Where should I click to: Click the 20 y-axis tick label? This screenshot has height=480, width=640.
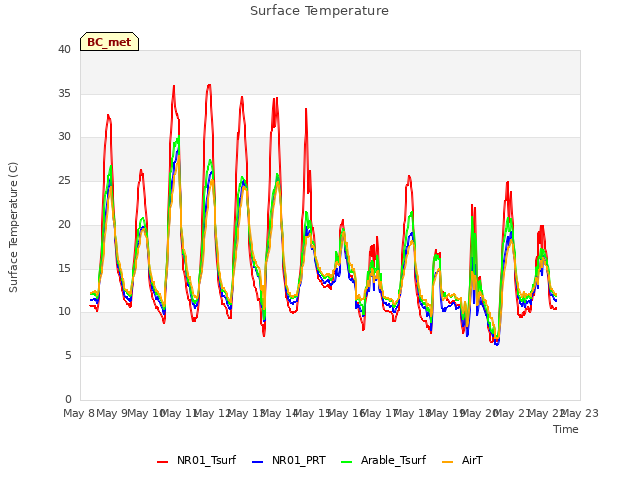coord(64,224)
